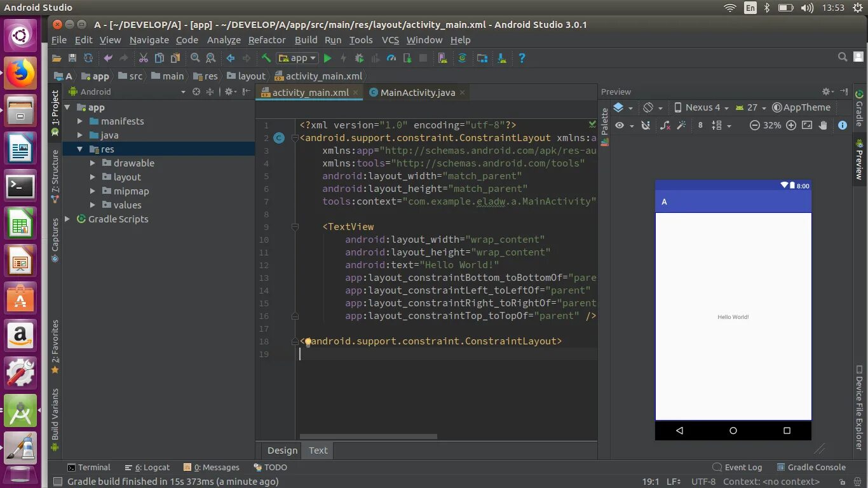The image size is (868, 488).
Task: Zoom out the layout preview
Action: coord(755,125)
